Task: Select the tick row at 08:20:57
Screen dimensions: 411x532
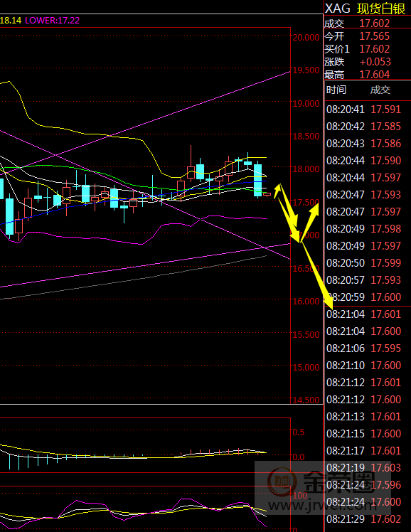Action: point(368,280)
